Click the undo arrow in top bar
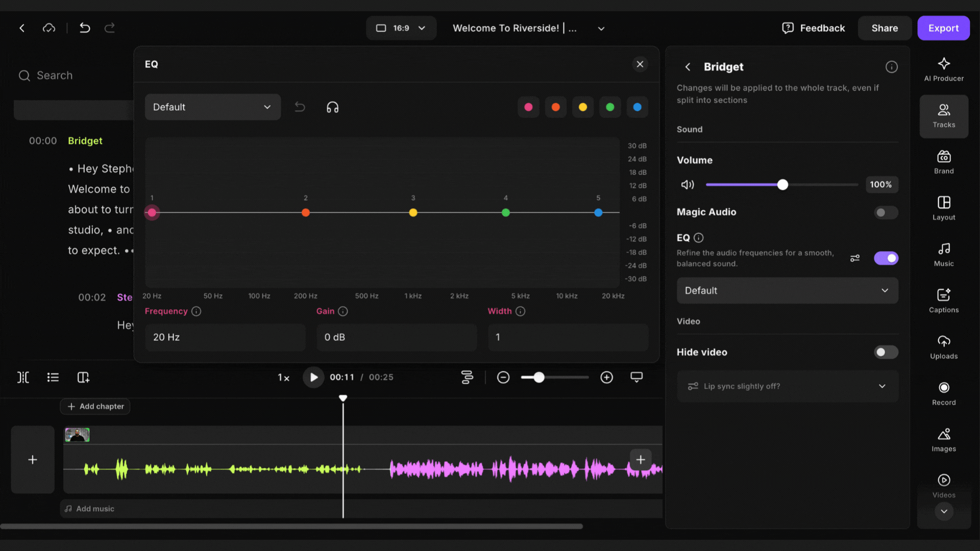 tap(85, 28)
